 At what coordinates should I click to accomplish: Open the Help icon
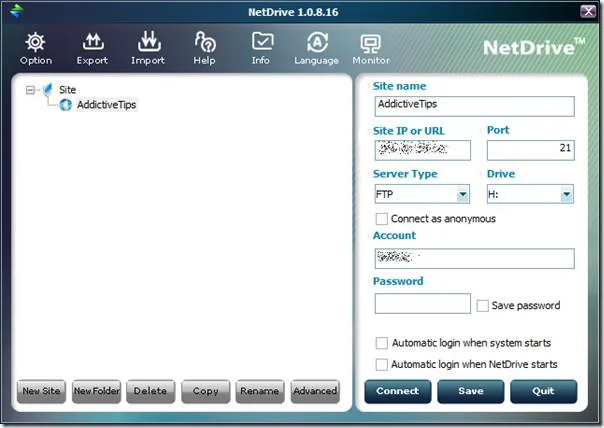pyautogui.click(x=205, y=42)
